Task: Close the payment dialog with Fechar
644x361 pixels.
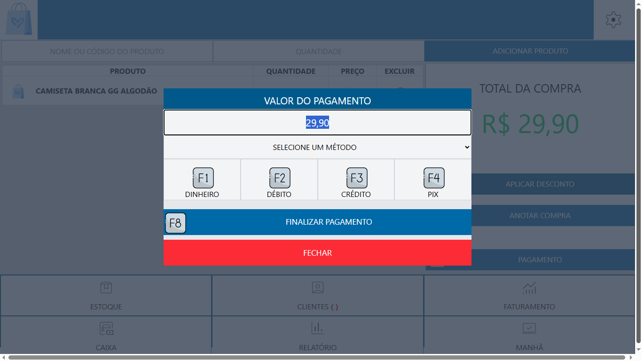Action: 317,253
